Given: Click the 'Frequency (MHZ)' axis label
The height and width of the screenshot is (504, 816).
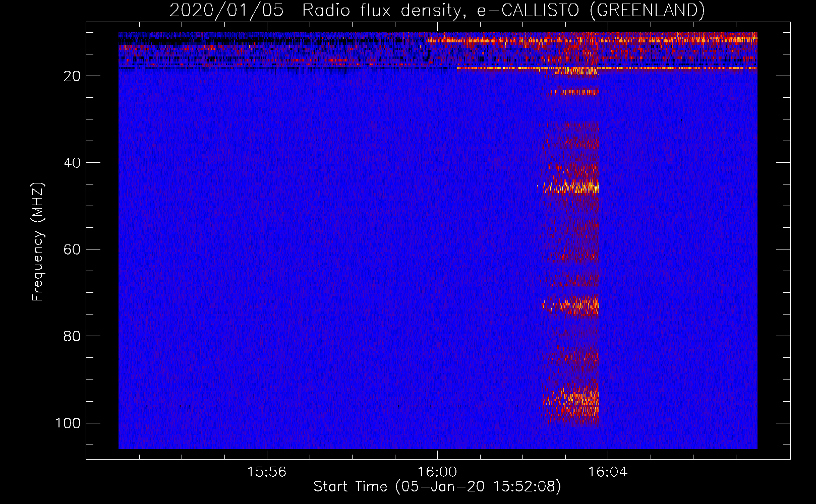Looking at the screenshot, I should pyautogui.click(x=38, y=241).
